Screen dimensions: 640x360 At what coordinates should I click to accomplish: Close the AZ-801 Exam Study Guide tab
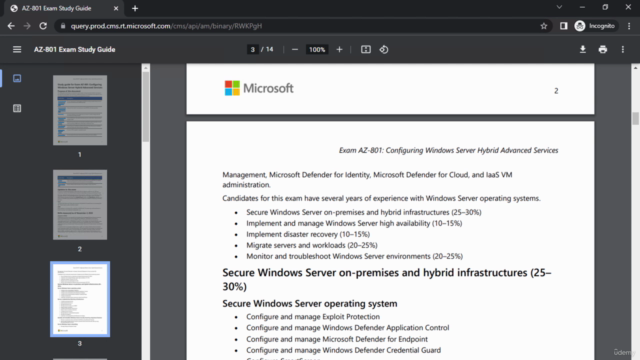(116, 8)
